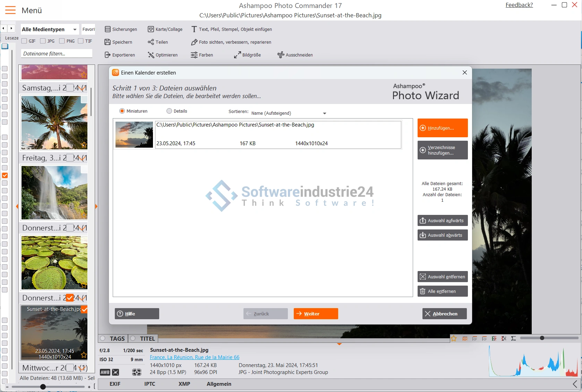
Task: Click the Speichern save icon
Action: pos(108,42)
